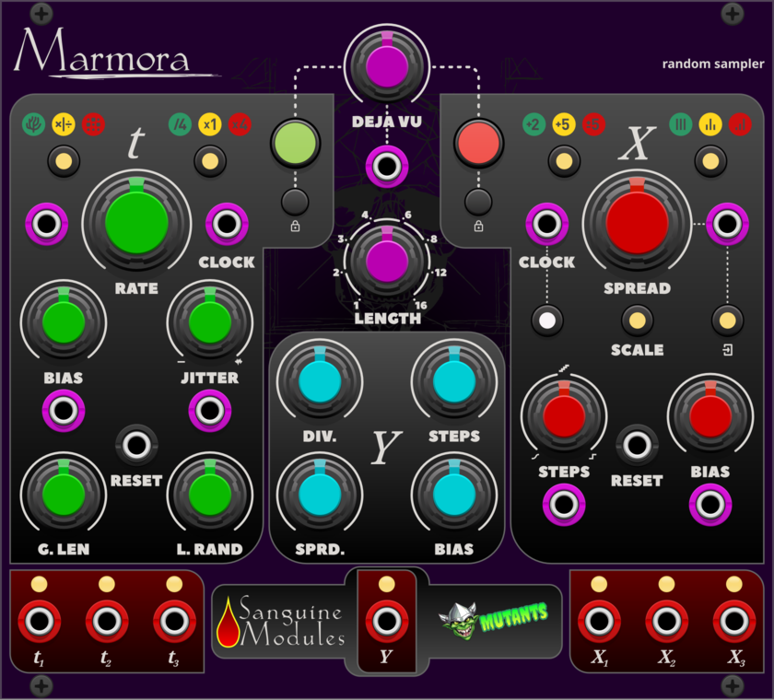Enable the red X Deja Vu button

[478, 143]
